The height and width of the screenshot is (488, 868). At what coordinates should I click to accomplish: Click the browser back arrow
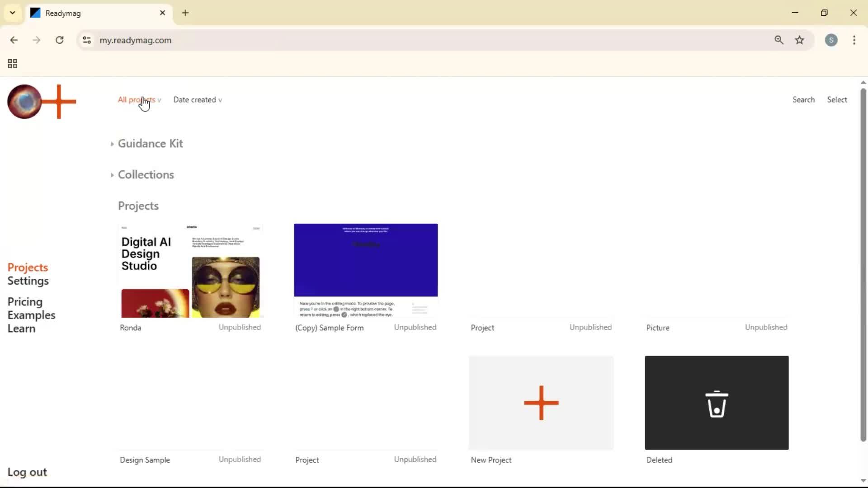14,40
